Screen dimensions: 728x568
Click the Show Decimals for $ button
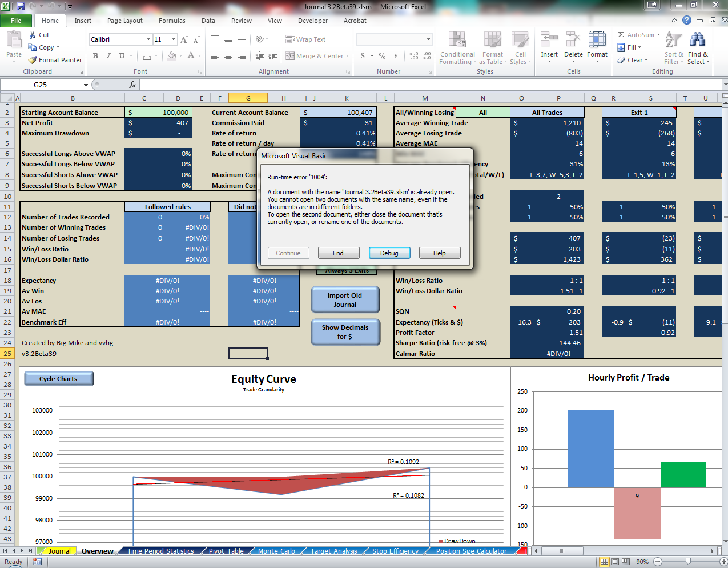(345, 332)
